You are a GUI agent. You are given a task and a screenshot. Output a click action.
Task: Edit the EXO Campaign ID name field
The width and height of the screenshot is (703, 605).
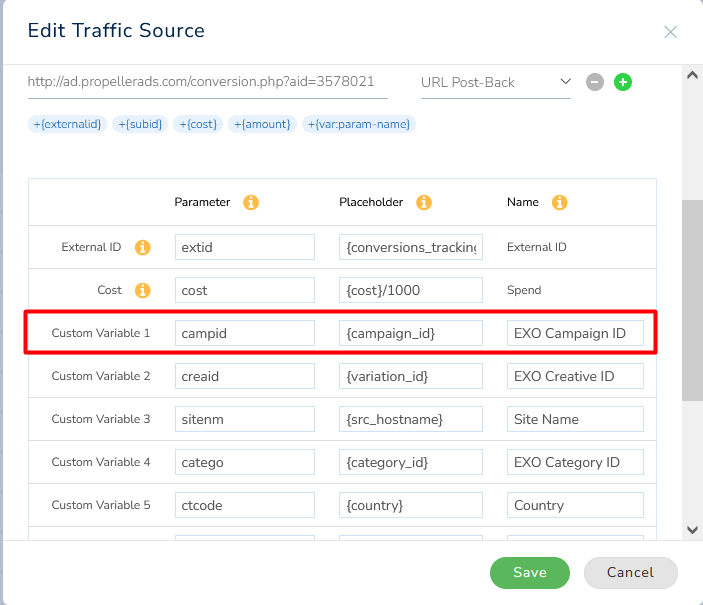click(x=575, y=333)
